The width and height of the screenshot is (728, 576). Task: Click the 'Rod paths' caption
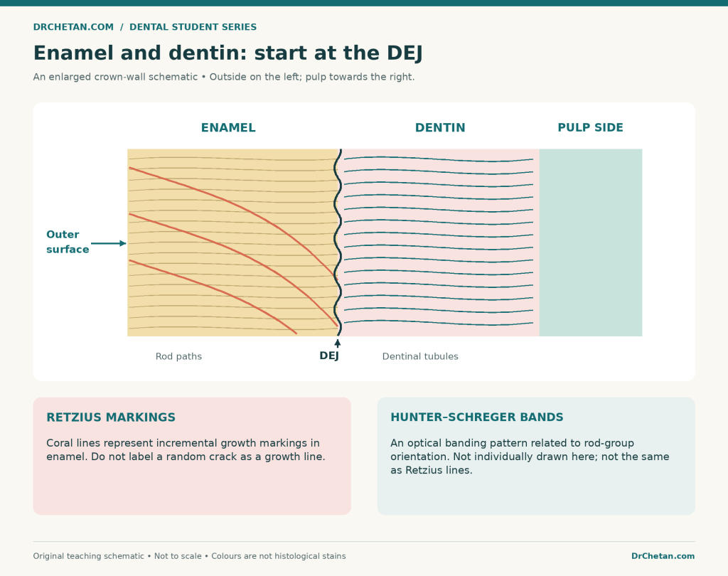178,356
